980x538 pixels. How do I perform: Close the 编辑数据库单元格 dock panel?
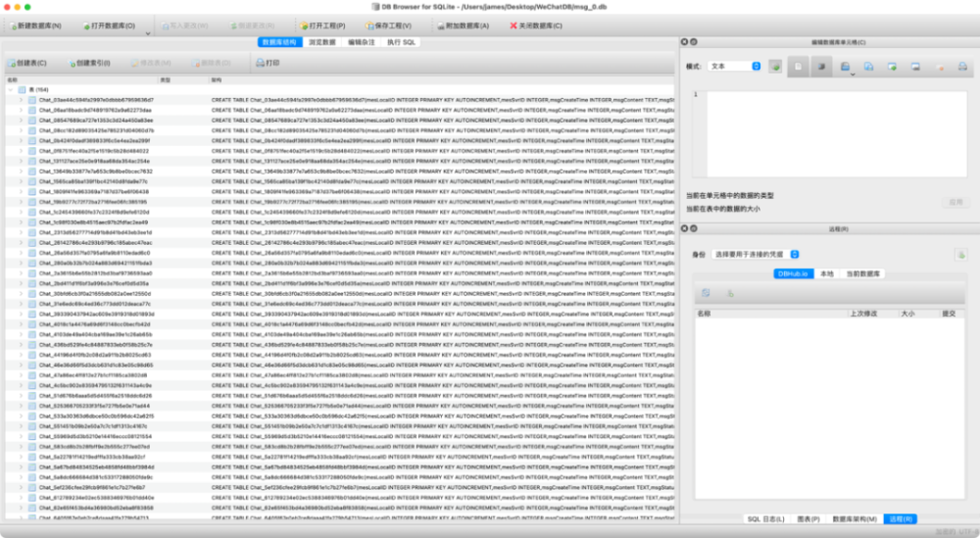[x=684, y=42]
